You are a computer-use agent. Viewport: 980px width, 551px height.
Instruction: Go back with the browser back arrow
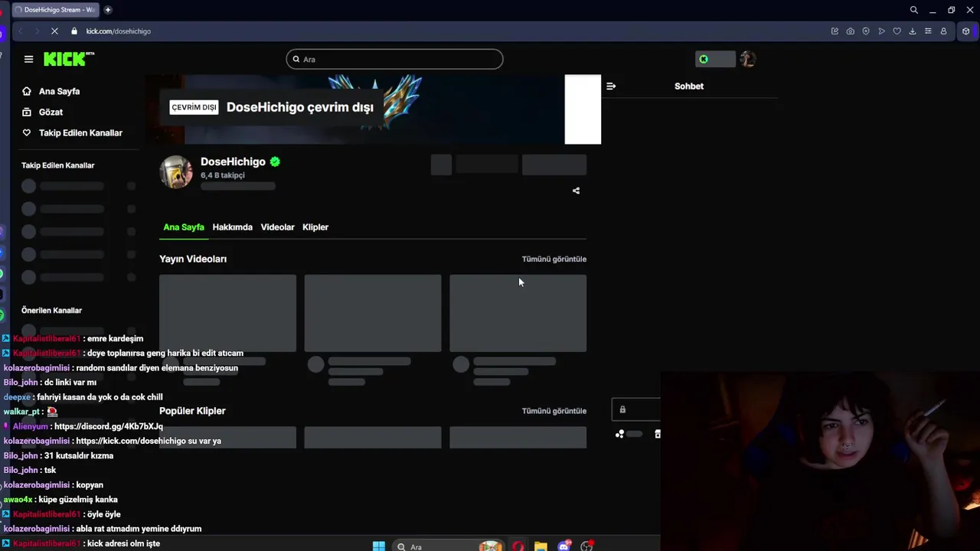click(21, 31)
